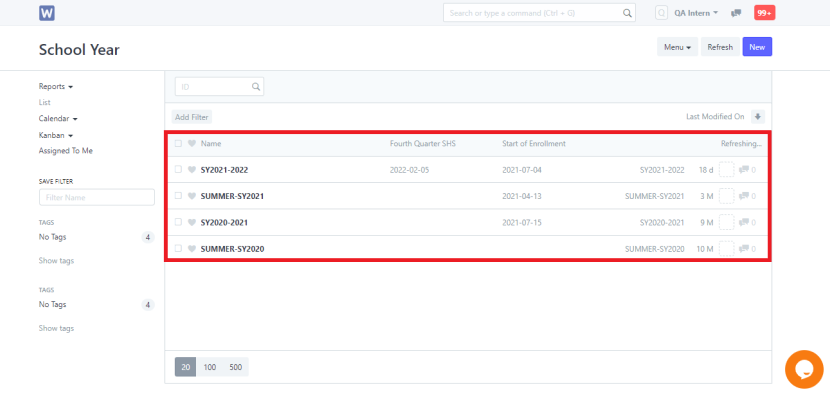Click the Q avatar icon beside QA Intern
Screen dimensions: 830x397
[661, 13]
